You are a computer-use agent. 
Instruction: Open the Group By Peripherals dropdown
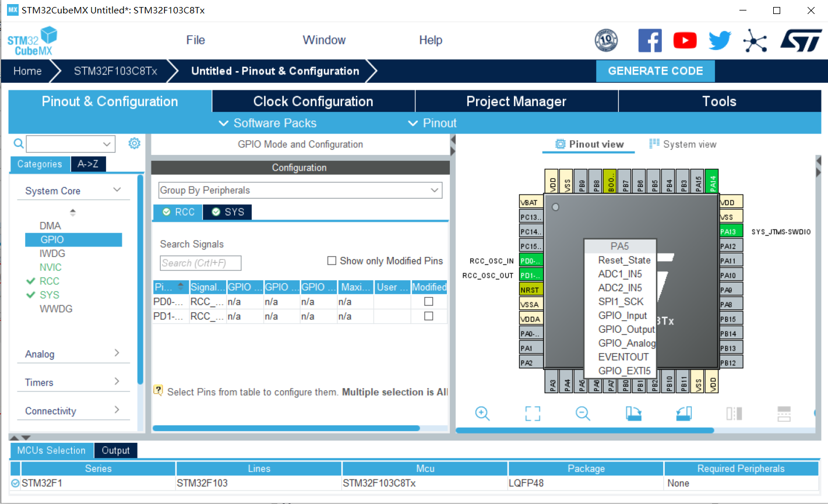pyautogui.click(x=300, y=191)
